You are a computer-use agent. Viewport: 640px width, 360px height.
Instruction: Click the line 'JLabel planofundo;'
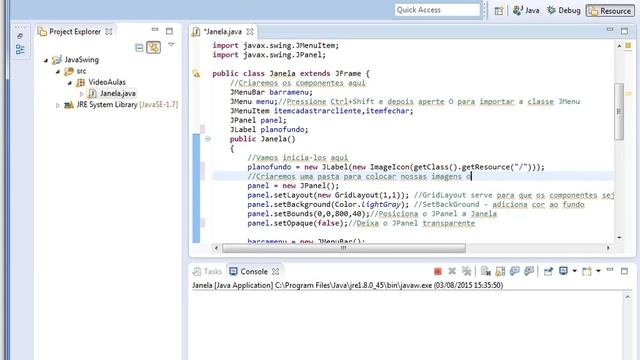pyautogui.click(x=269, y=129)
